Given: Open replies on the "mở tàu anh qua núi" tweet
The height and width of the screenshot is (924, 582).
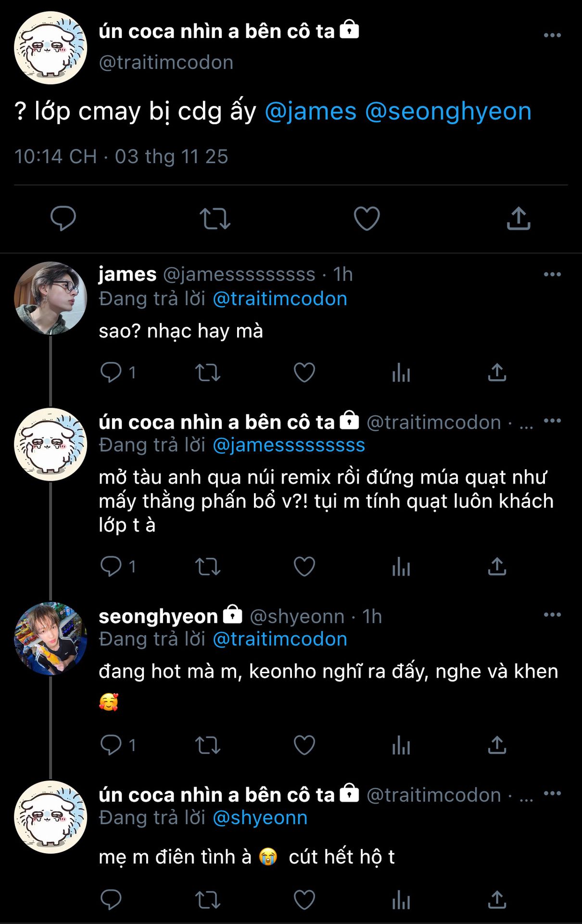Looking at the screenshot, I should click(x=111, y=566).
